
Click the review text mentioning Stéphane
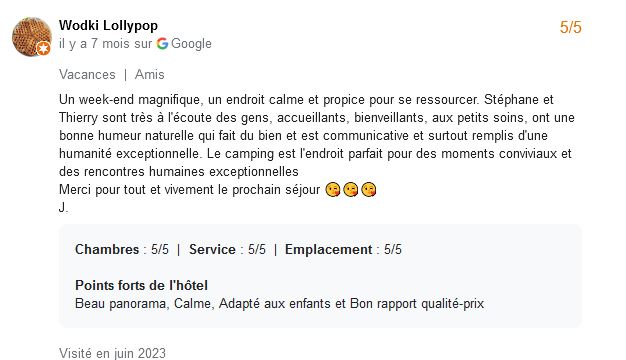[x=315, y=136]
